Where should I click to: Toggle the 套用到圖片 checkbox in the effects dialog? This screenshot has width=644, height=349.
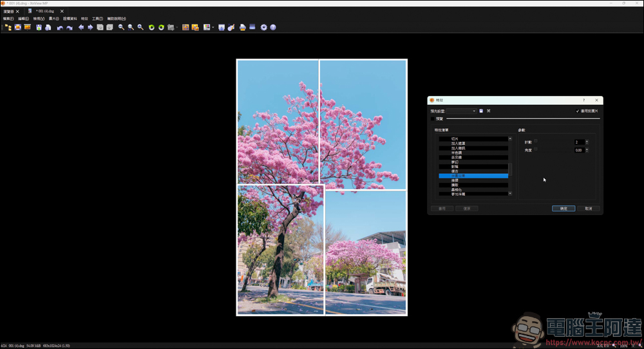coord(578,111)
